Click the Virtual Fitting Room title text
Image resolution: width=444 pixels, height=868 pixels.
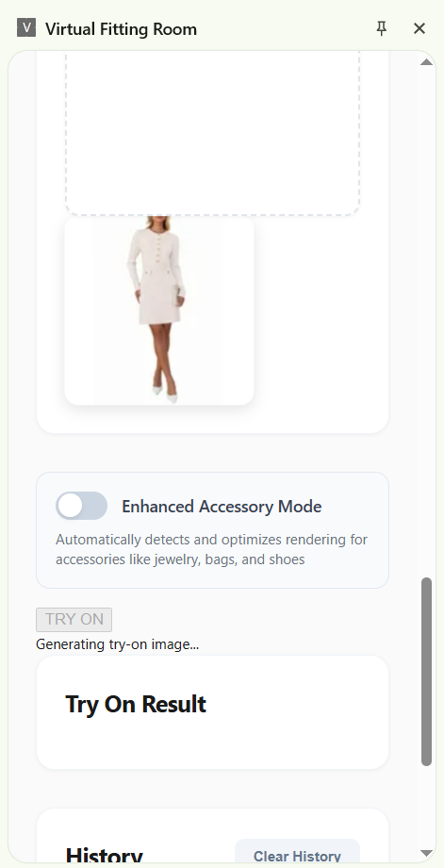click(121, 29)
